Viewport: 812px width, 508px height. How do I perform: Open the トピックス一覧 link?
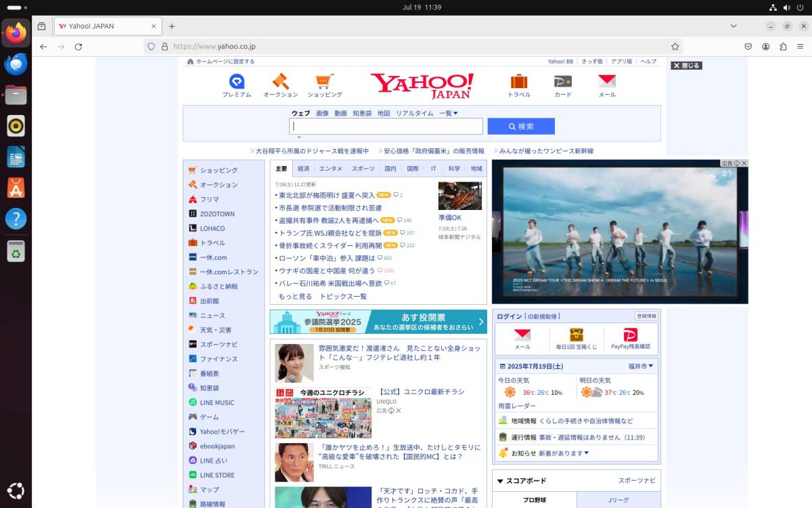tap(344, 297)
